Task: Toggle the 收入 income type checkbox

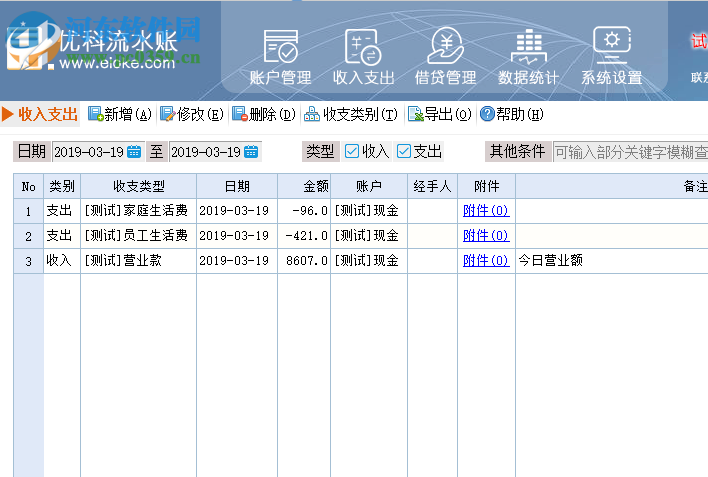Action: [x=351, y=151]
